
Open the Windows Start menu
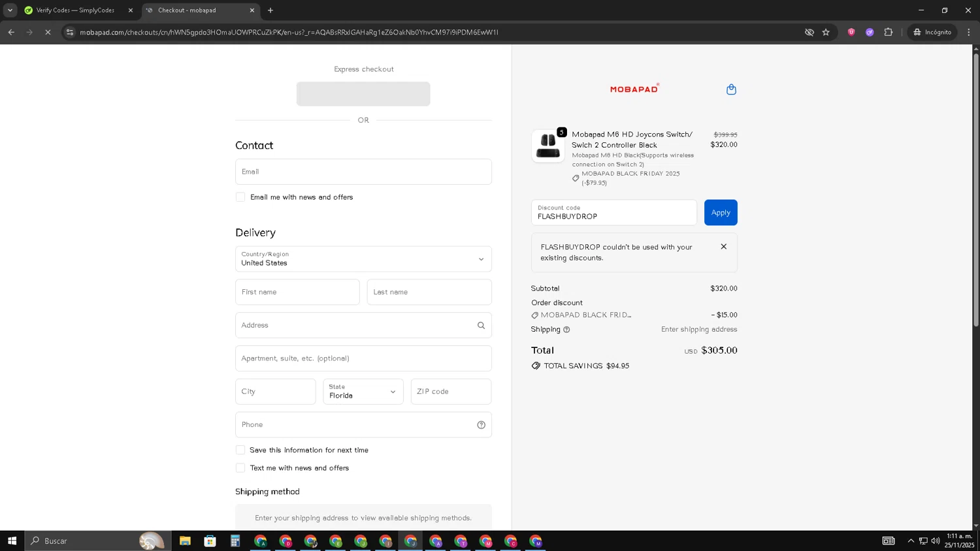tap(12, 541)
